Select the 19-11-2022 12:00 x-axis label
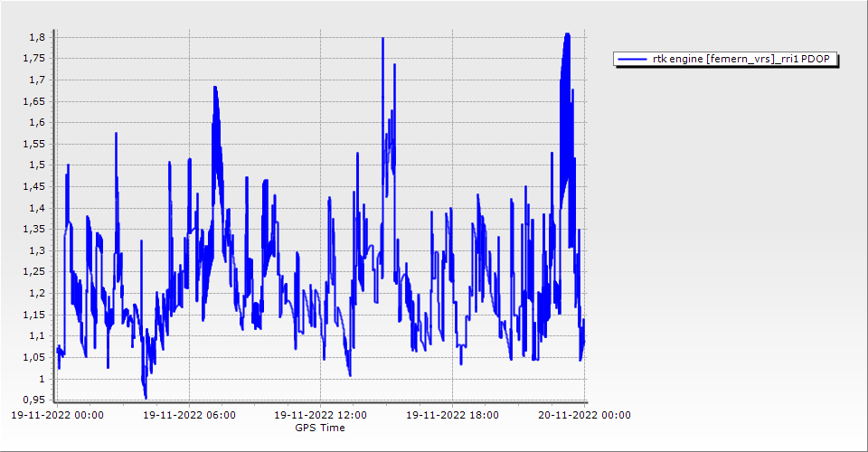Screen dimensions: 868x452 pyautogui.click(x=321, y=415)
